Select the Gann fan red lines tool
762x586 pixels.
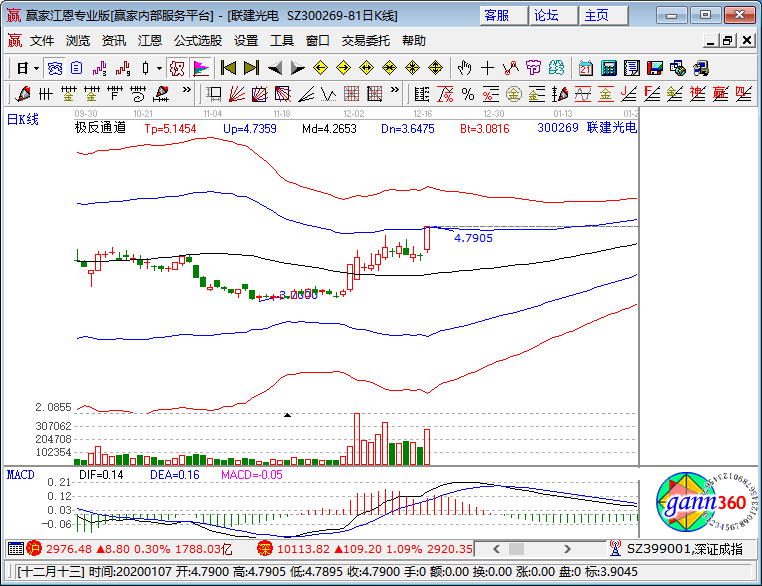[237, 93]
